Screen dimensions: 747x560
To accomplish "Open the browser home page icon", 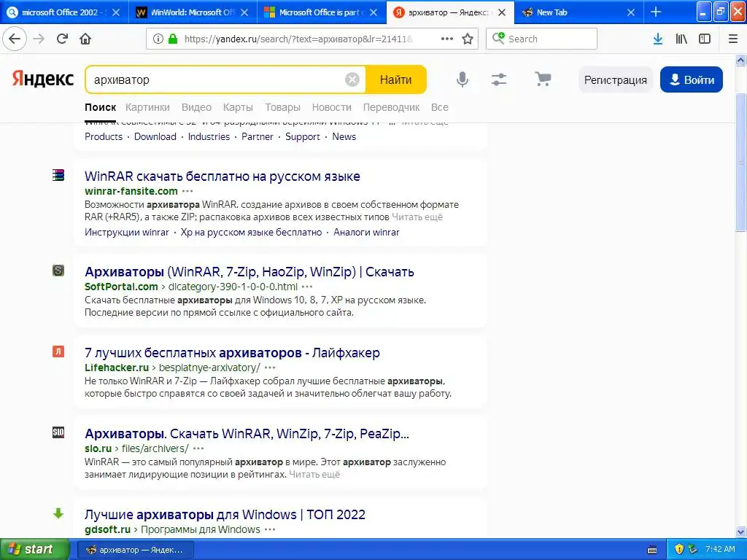I will (x=85, y=39).
